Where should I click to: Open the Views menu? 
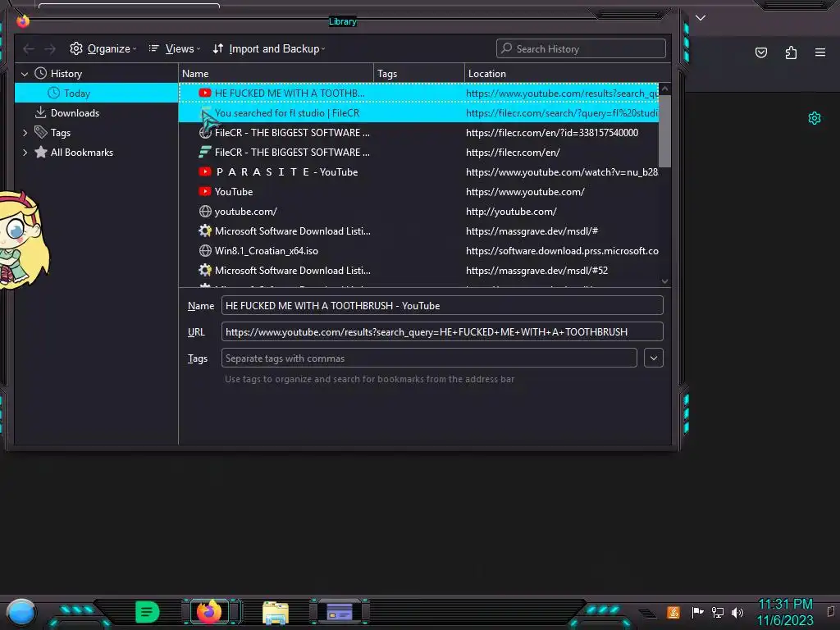(174, 48)
